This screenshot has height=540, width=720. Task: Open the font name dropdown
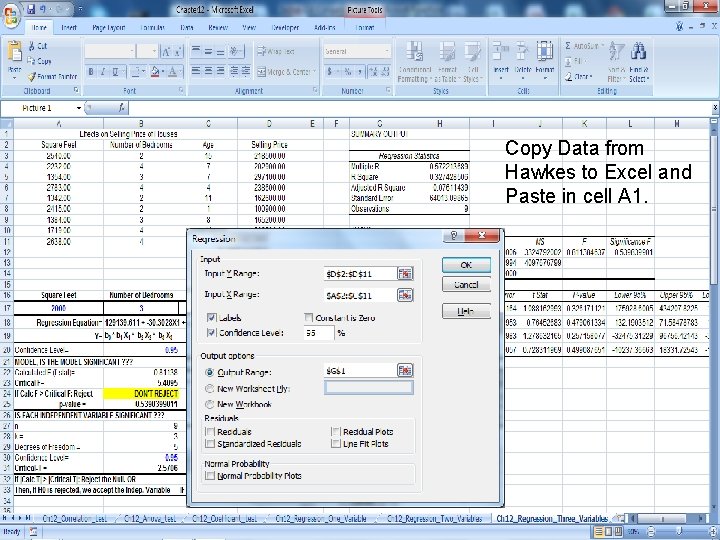tap(132, 51)
